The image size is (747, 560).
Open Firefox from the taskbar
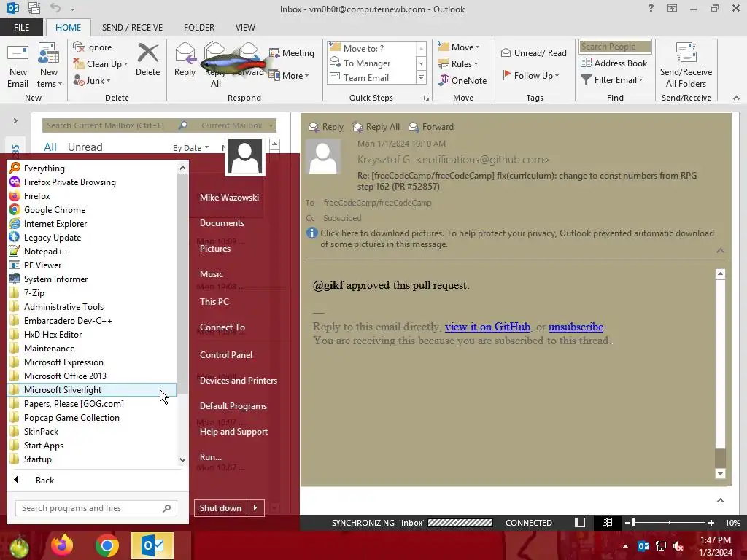63,545
